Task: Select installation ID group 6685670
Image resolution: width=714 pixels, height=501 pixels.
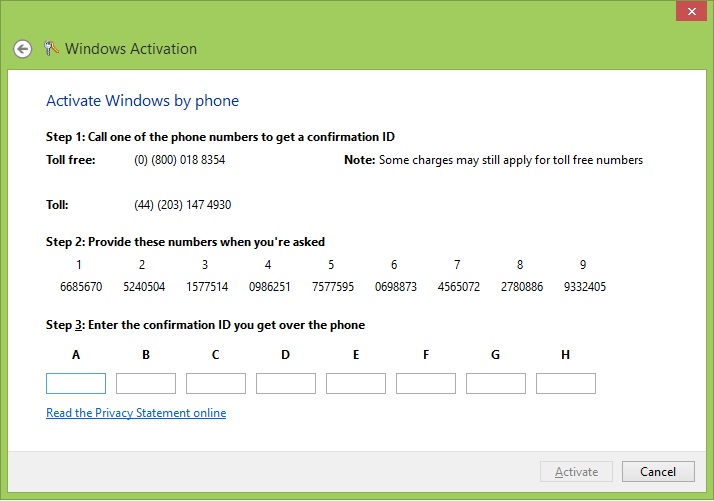Action: pos(81,287)
